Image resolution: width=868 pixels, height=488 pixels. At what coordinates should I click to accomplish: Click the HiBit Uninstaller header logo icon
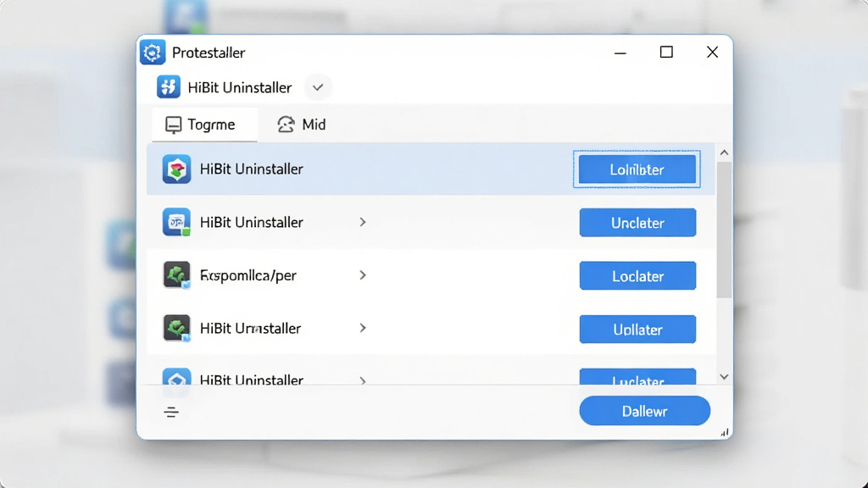tap(169, 87)
